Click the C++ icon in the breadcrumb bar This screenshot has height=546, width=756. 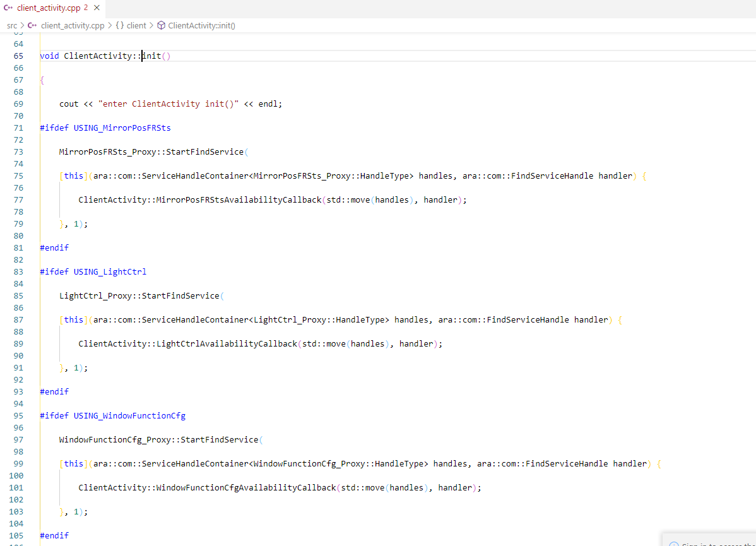click(32, 26)
